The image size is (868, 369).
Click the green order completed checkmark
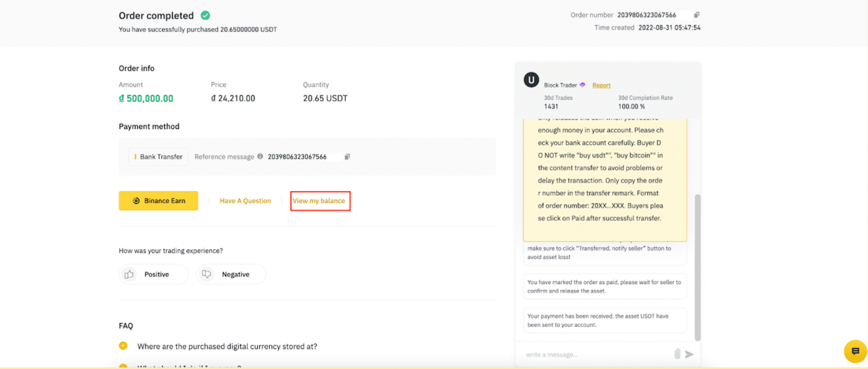point(206,16)
